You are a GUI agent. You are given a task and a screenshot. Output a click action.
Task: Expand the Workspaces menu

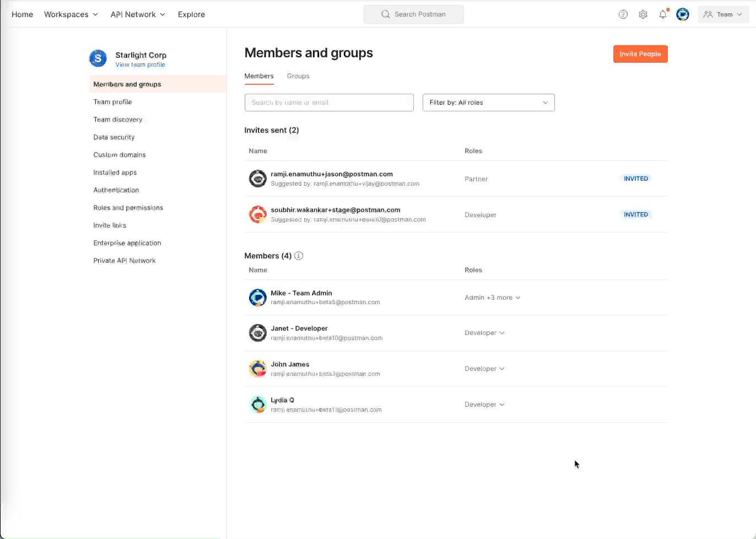click(71, 14)
